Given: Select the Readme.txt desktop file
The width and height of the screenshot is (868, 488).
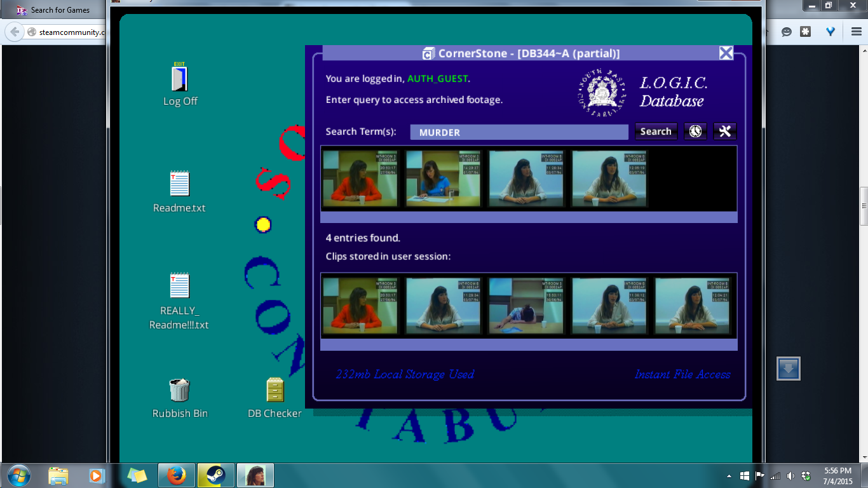Looking at the screenshot, I should point(180,191).
